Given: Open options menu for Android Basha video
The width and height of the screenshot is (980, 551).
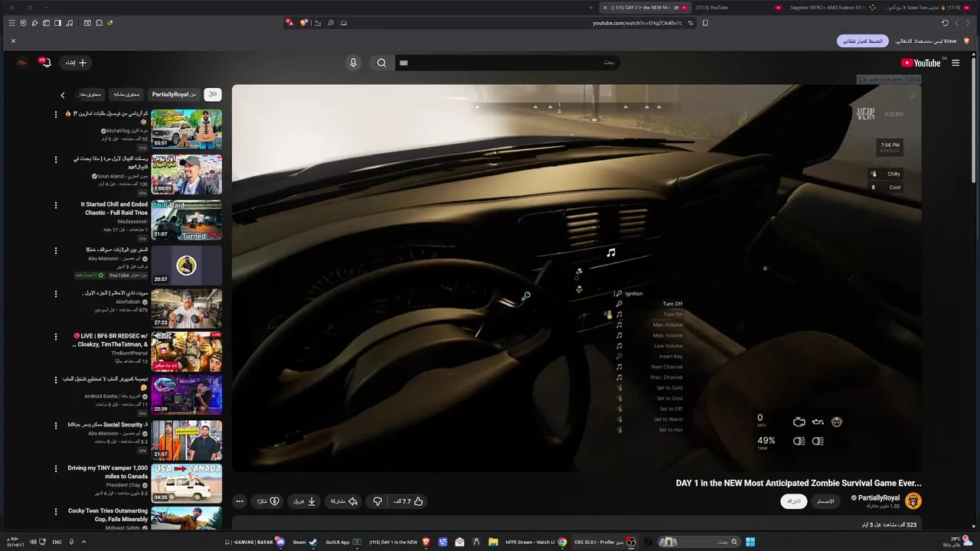Looking at the screenshot, I should [x=55, y=380].
